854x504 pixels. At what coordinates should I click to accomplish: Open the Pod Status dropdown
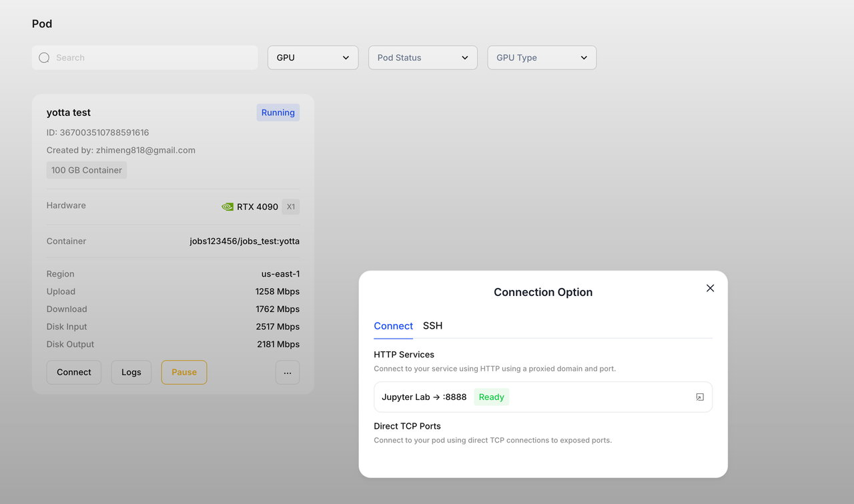(422, 58)
